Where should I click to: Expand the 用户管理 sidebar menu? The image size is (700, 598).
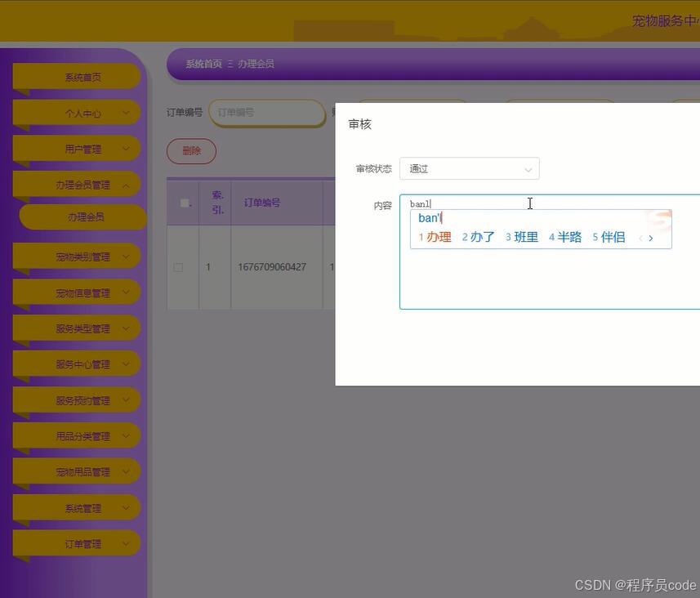pos(76,148)
